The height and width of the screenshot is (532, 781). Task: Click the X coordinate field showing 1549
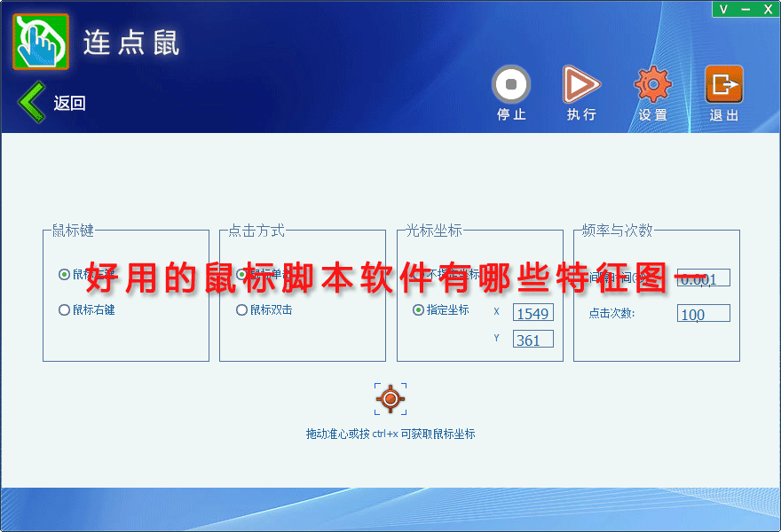533,312
